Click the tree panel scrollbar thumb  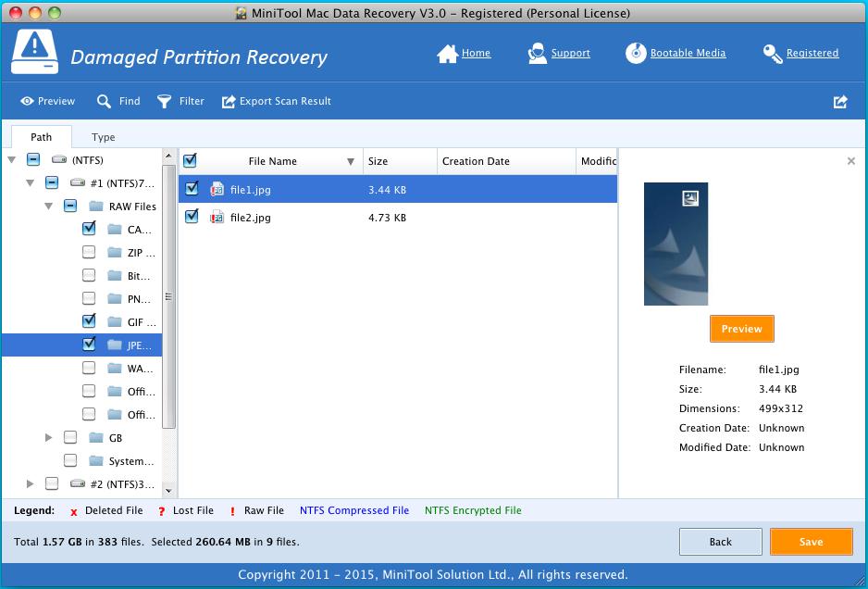tap(168, 296)
